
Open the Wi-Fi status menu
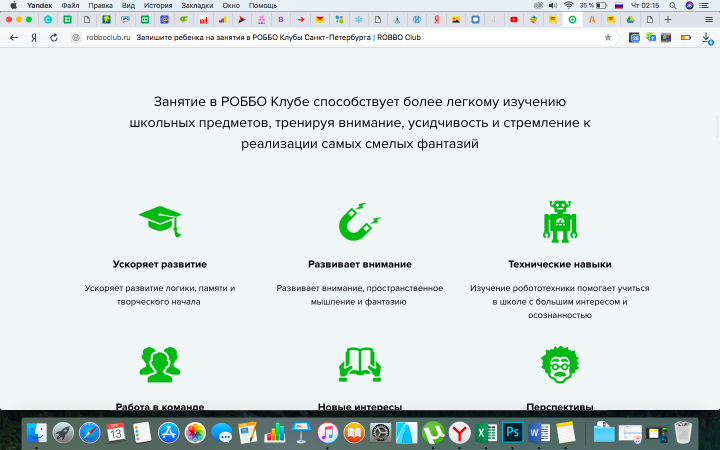click(x=568, y=6)
